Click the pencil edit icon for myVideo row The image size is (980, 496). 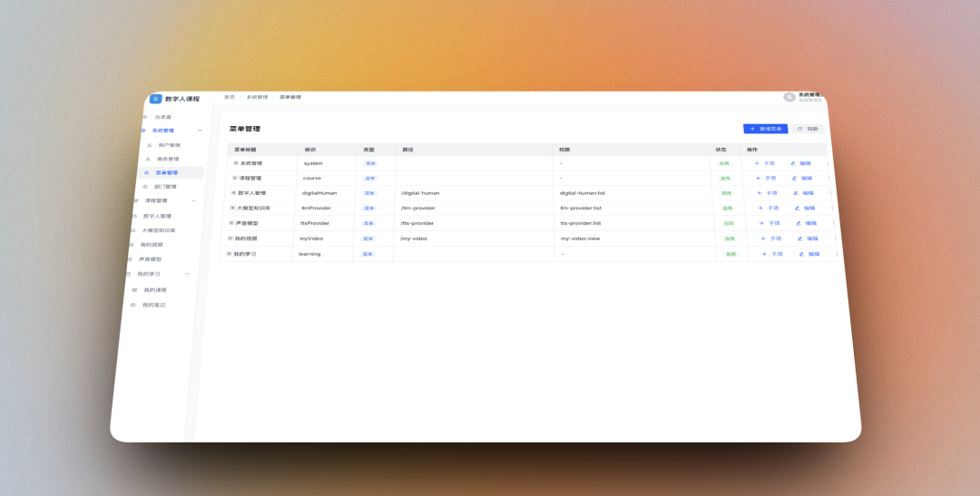(800, 238)
